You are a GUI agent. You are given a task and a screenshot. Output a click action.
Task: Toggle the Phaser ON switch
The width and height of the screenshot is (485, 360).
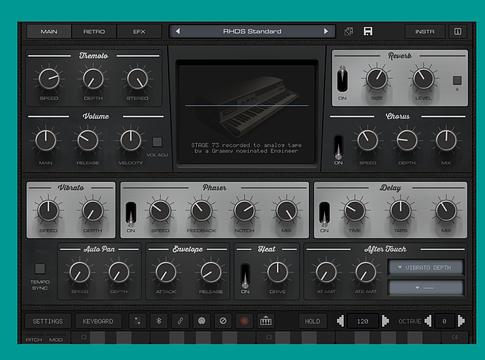click(x=131, y=213)
